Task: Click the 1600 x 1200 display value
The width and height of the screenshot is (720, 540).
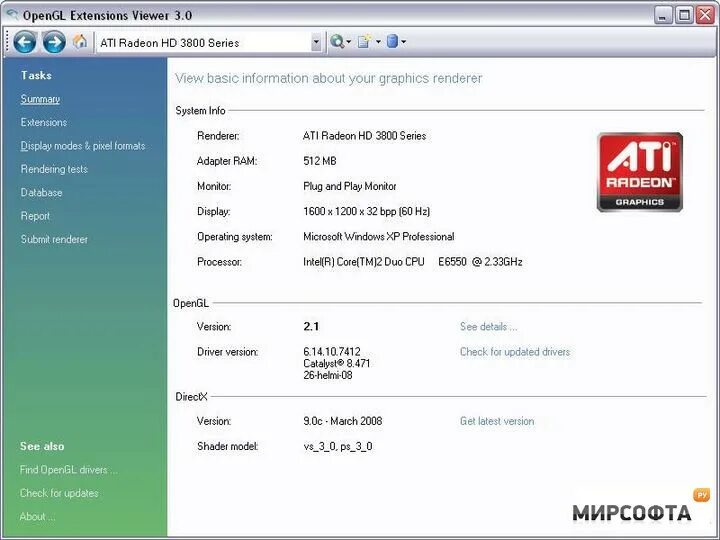Action: pyautogui.click(x=366, y=212)
